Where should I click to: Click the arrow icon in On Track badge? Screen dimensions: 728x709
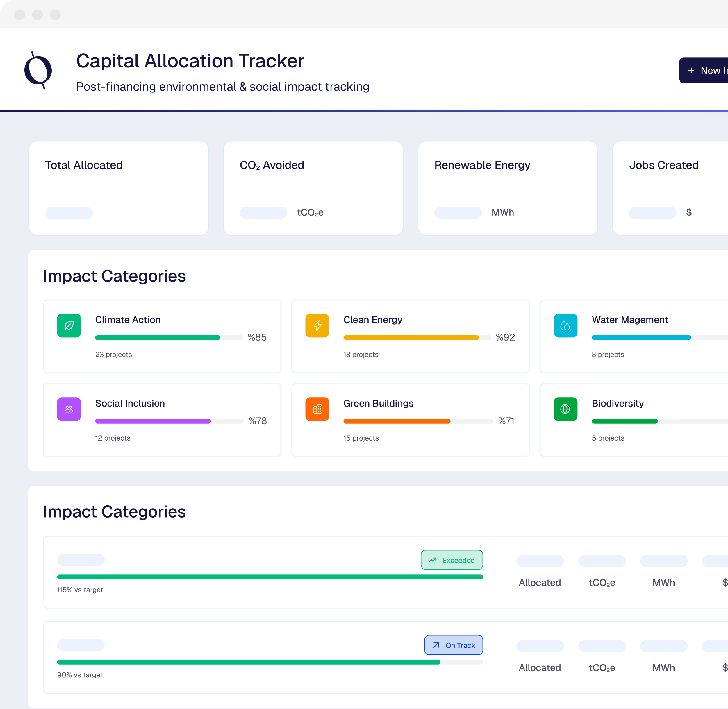436,645
